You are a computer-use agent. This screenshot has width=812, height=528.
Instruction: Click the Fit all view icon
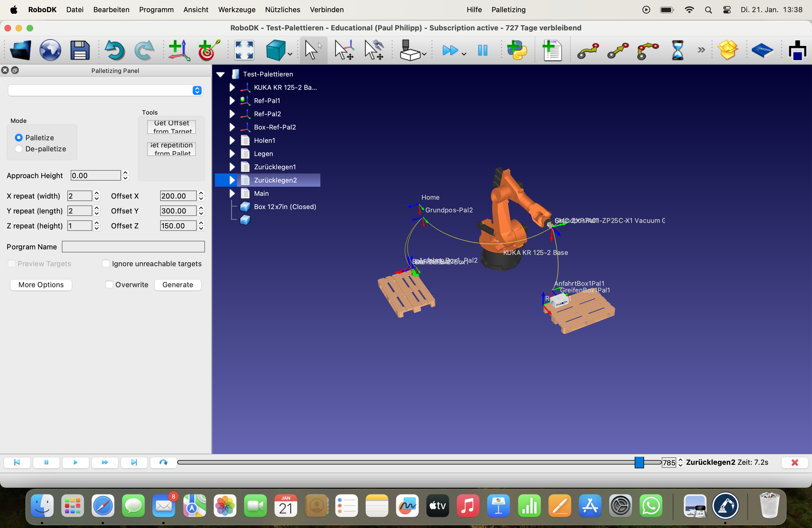pos(244,50)
